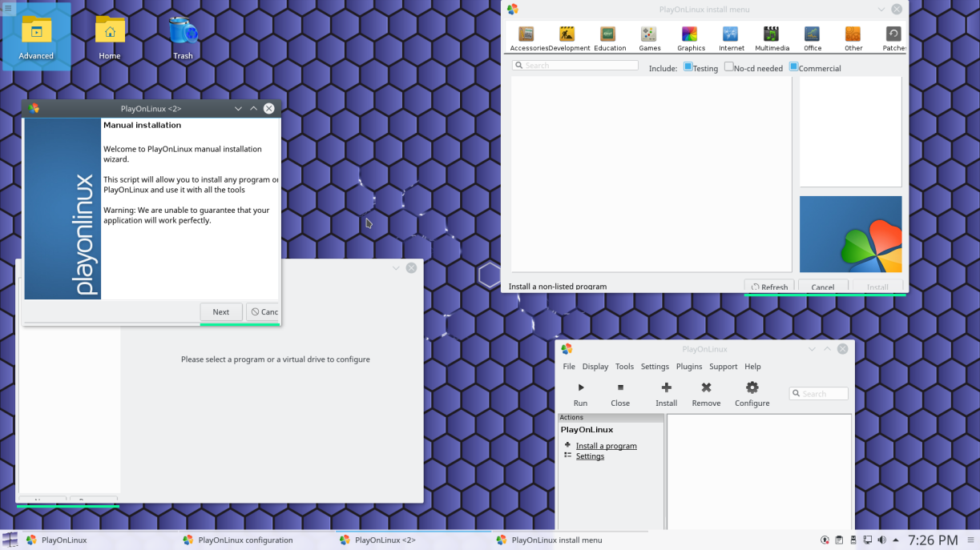Click the search box in PlayOnLinux main window
Image resolution: width=980 pixels, height=550 pixels.
tap(818, 394)
